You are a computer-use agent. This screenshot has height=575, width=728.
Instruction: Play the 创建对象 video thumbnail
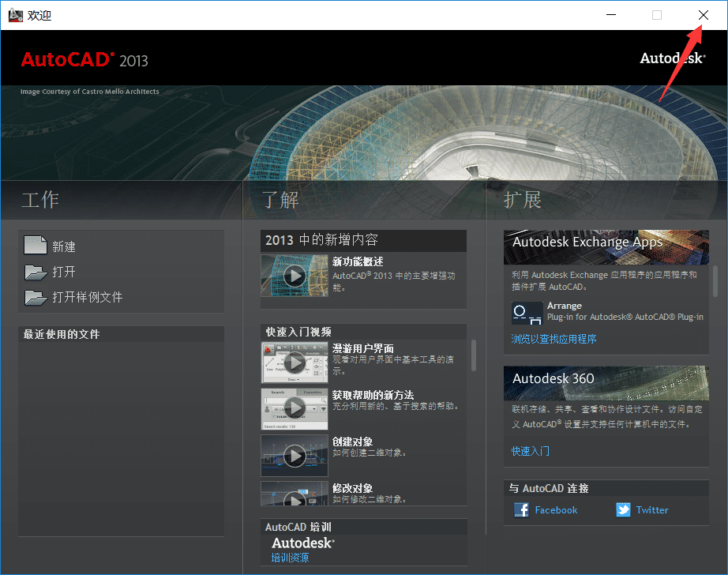295,455
